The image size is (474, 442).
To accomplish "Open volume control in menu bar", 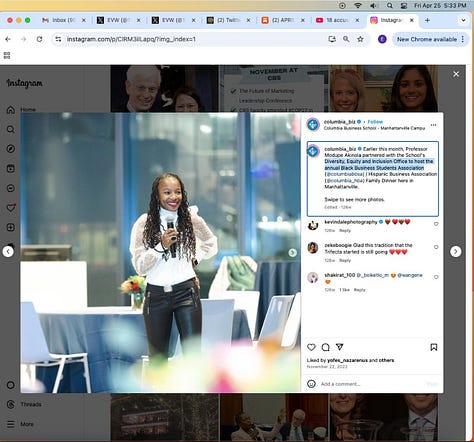I will coord(373,6).
